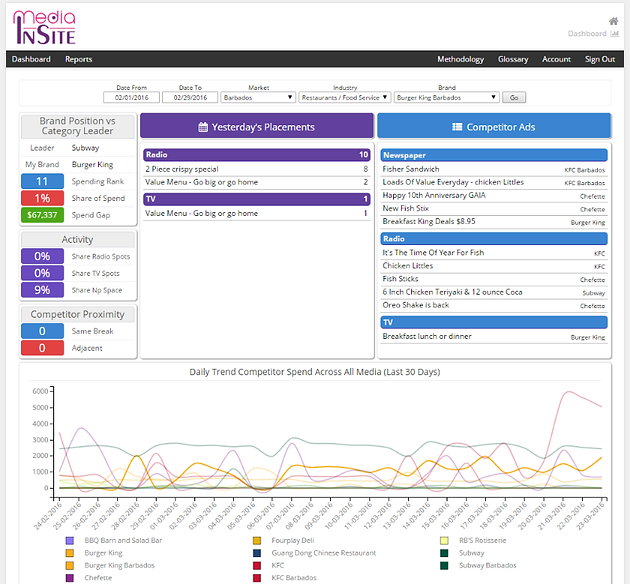Open the Methodology page
The width and height of the screenshot is (630, 584).
[x=460, y=59]
